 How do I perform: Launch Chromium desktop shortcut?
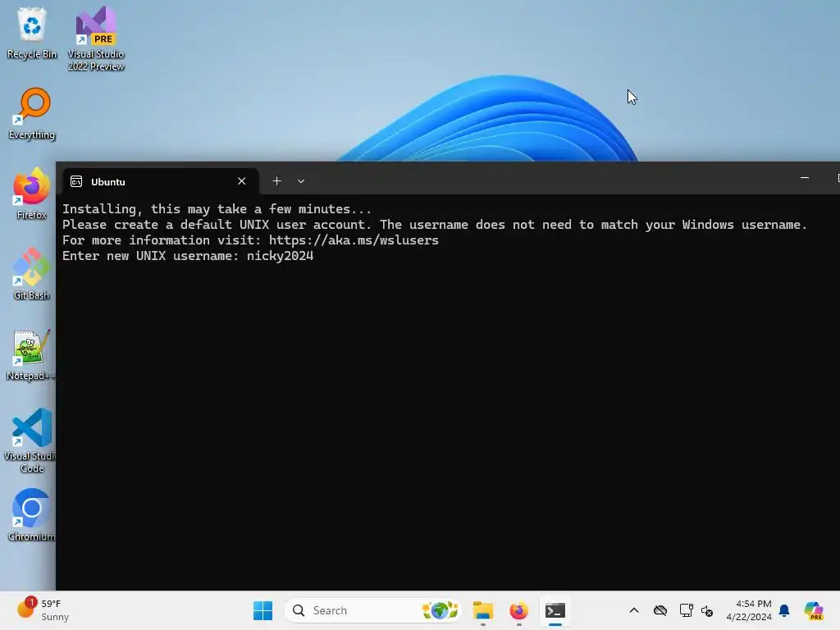[x=31, y=515]
